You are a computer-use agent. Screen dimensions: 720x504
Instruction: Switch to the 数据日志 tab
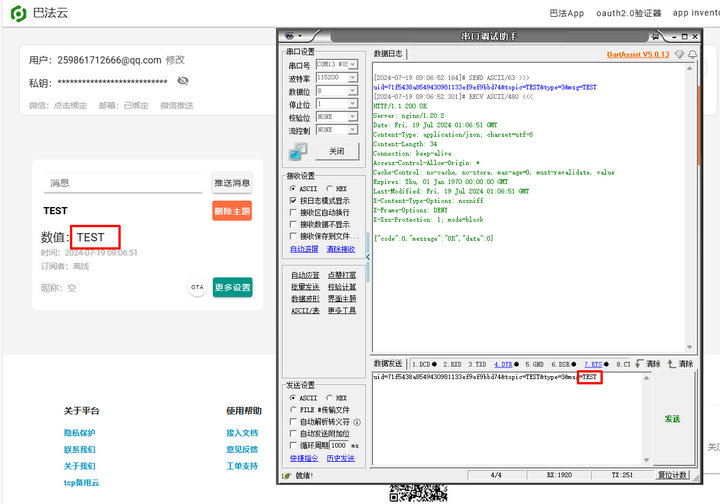[x=388, y=54]
